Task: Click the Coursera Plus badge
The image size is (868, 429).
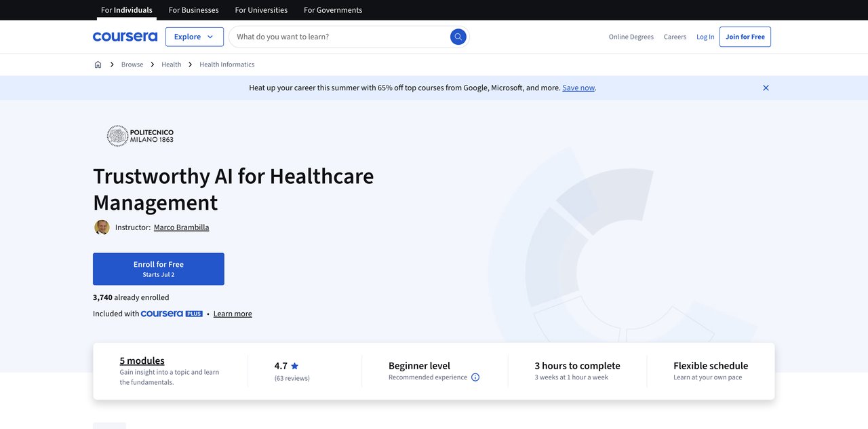Action: [x=172, y=314]
